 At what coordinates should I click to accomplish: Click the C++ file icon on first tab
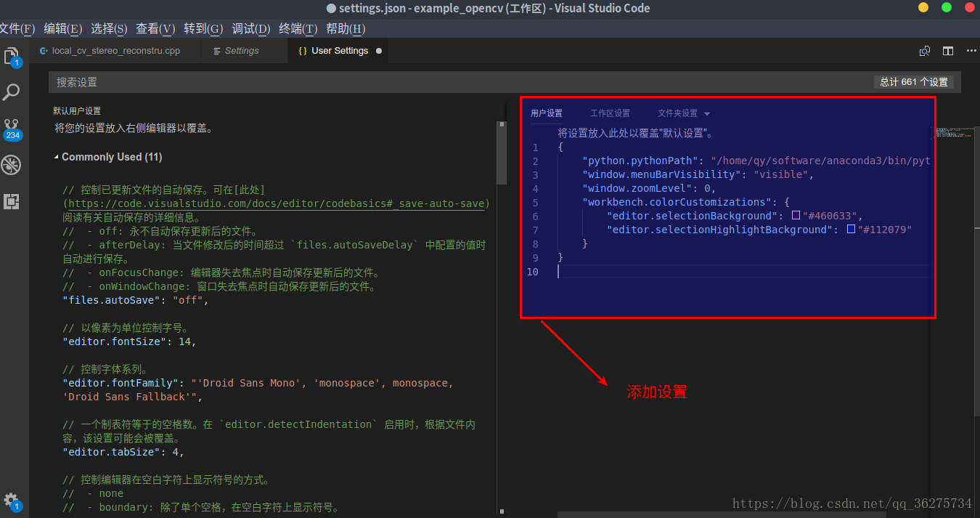(x=44, y=51)
